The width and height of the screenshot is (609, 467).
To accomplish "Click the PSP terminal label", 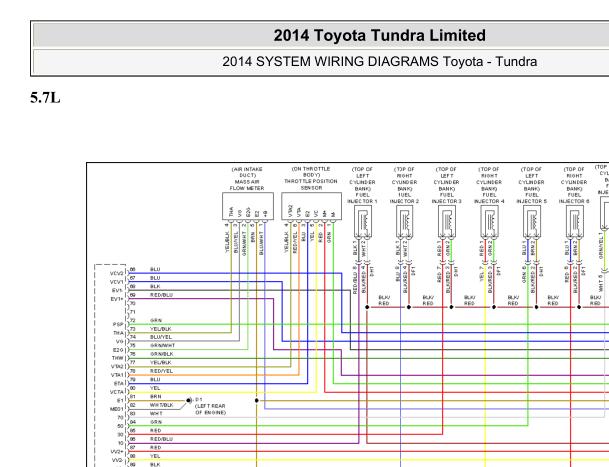I will pos(118,324).
